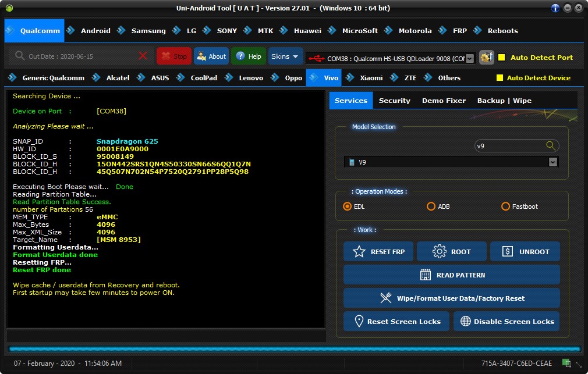The height and width of the screenshot is (374, 588).
Task: Click the red X clear icon
Action: pos(143,56)
